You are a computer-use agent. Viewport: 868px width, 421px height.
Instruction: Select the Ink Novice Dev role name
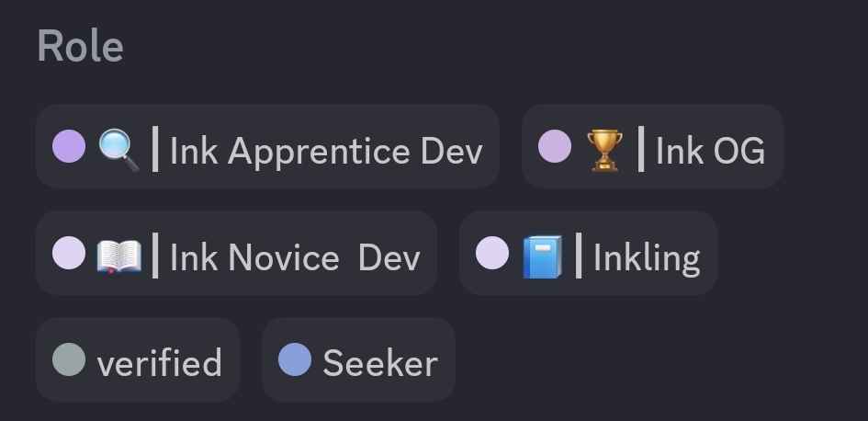tap(295, 257)
